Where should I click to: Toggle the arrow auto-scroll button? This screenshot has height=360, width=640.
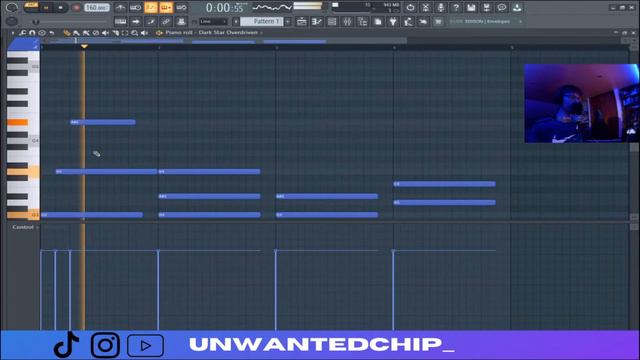coord(136,22)
